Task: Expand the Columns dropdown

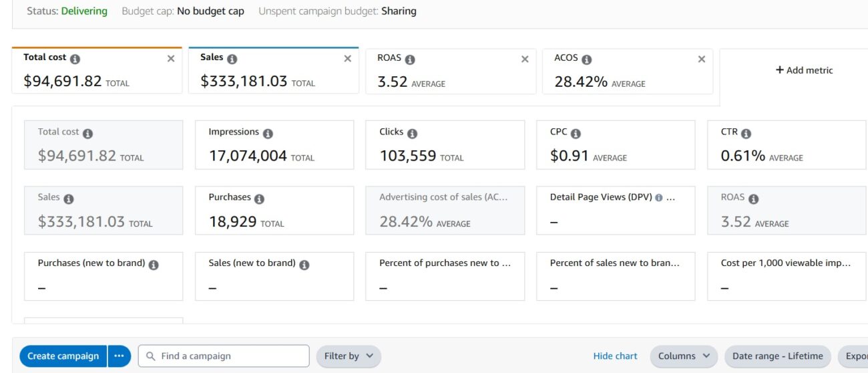Action: click(x=684, y=356)
